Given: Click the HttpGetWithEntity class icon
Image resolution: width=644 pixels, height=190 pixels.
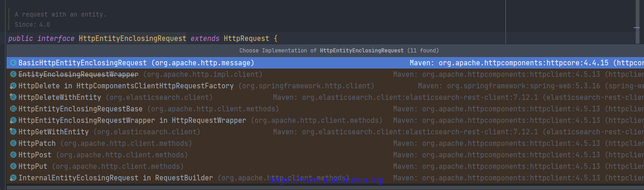Looking at the screenshot, I should pyautogui.click(x=13, y=132).
